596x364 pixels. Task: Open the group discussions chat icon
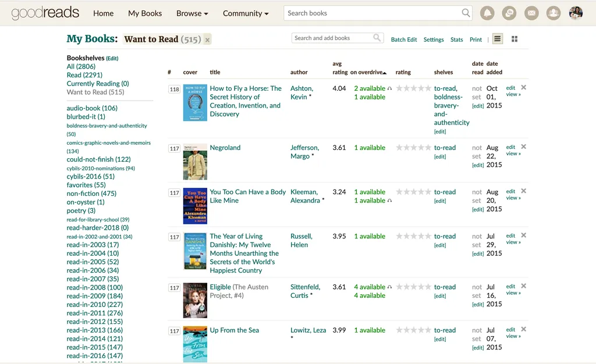tap(509, 13)
